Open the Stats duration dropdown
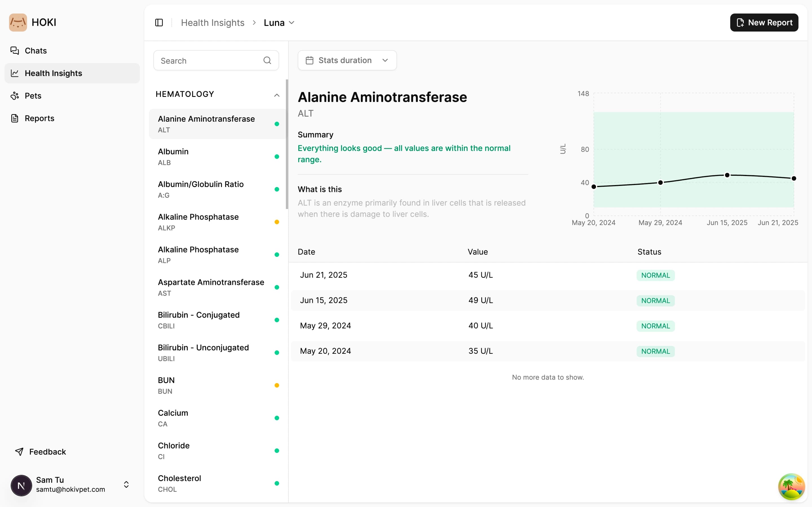This screenshot has height=507, width=812. pos(347,60)
